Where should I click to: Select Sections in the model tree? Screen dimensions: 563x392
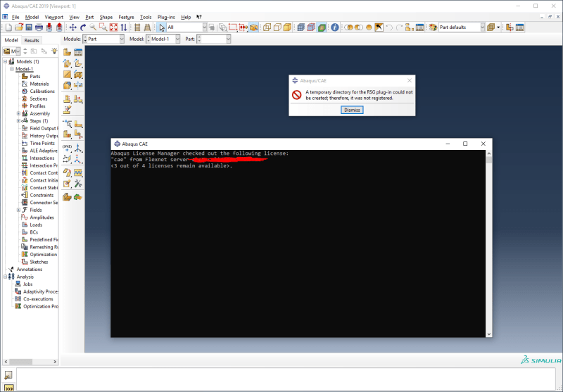tap(39, 99)
